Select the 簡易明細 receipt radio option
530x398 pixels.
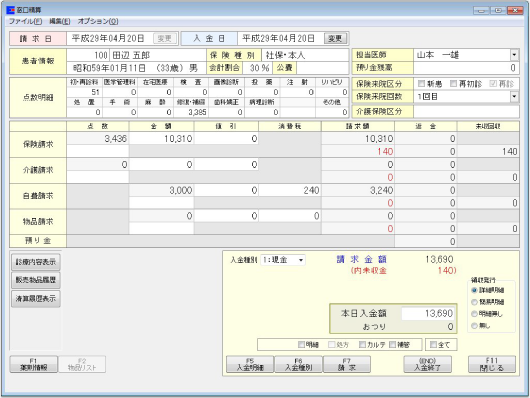(474, 302)
